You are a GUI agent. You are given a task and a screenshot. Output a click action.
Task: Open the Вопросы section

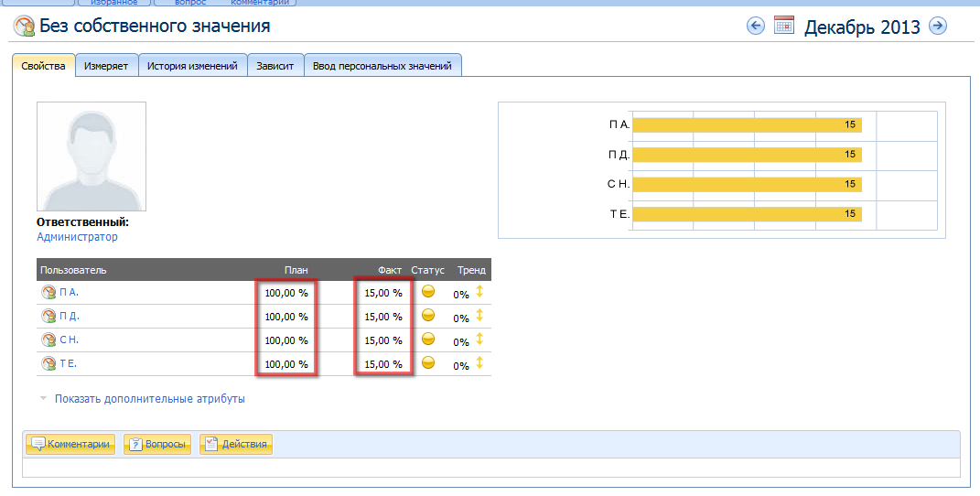click(x=157, y=445)
